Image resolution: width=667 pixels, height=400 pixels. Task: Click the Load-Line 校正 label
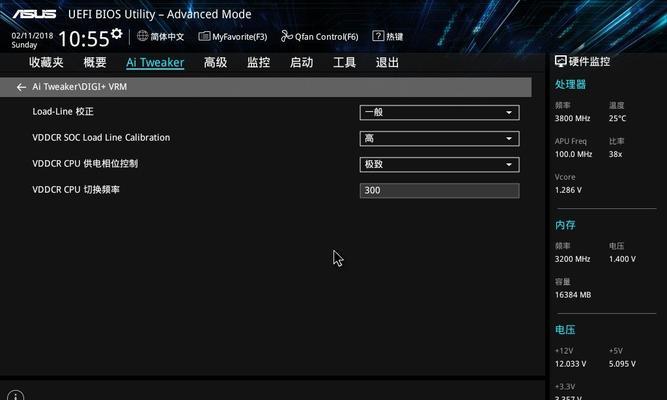coord(63,111)
